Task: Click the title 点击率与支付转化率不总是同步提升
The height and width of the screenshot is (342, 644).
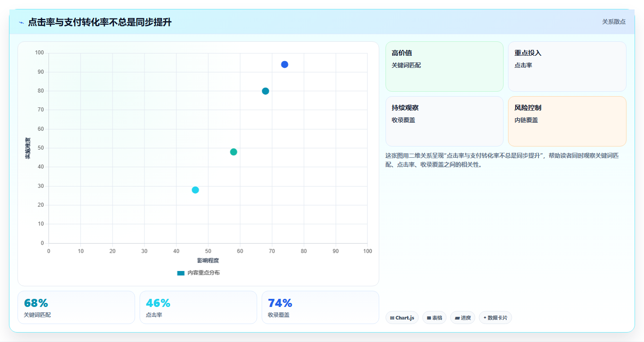Action: point(100,22)
